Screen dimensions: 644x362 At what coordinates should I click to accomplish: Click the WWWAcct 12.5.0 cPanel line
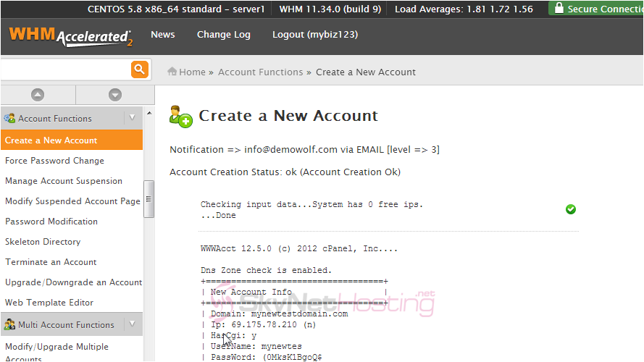tap(299, 249)
